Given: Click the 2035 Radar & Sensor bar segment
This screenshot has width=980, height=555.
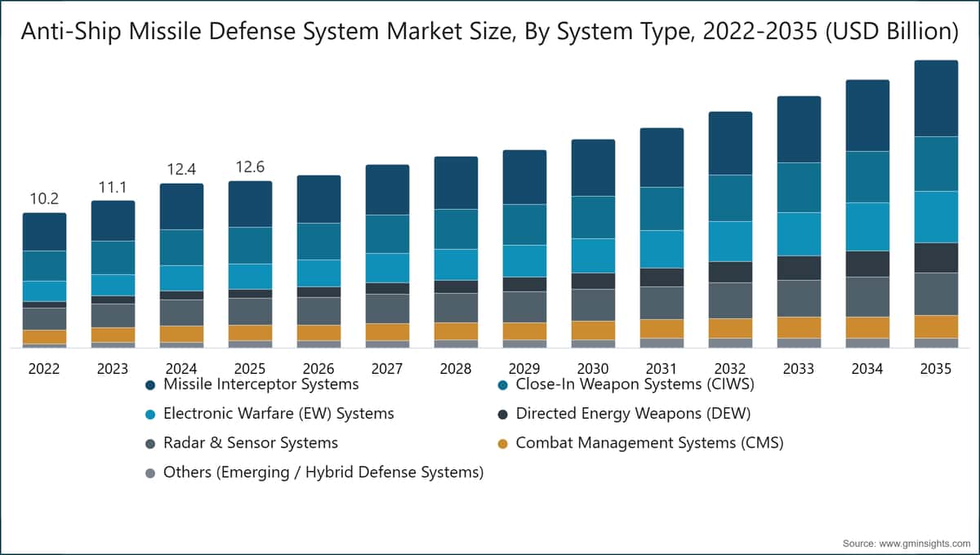Looking at the screenshot, I should click(x=936, y=294).
